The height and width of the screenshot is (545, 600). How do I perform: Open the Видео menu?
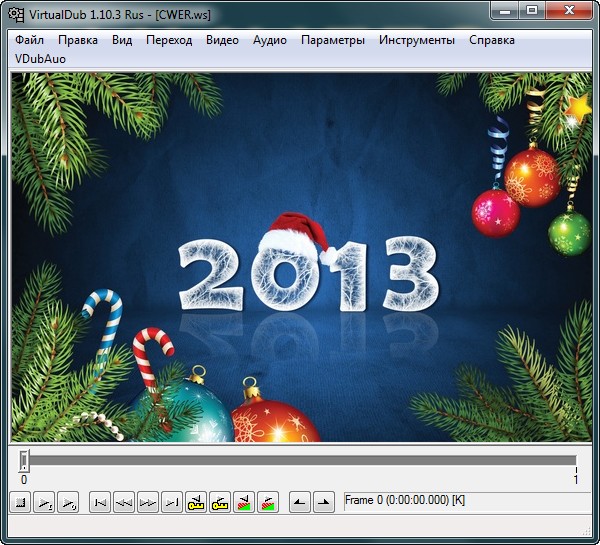222,40
